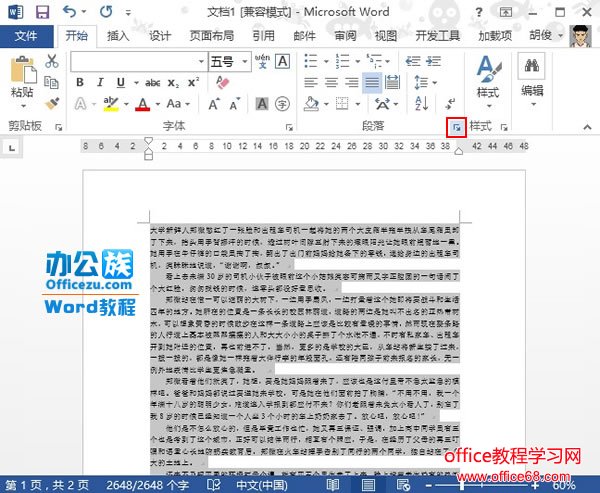
Task: Apply superscript formatting
Action: 193,82
